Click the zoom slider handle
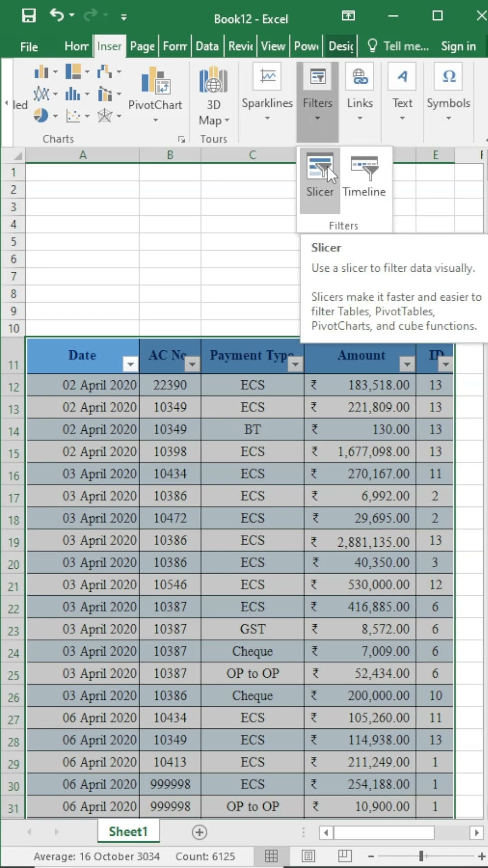Image resolution: width=488 pixels, height=868 pixels. 421,855
